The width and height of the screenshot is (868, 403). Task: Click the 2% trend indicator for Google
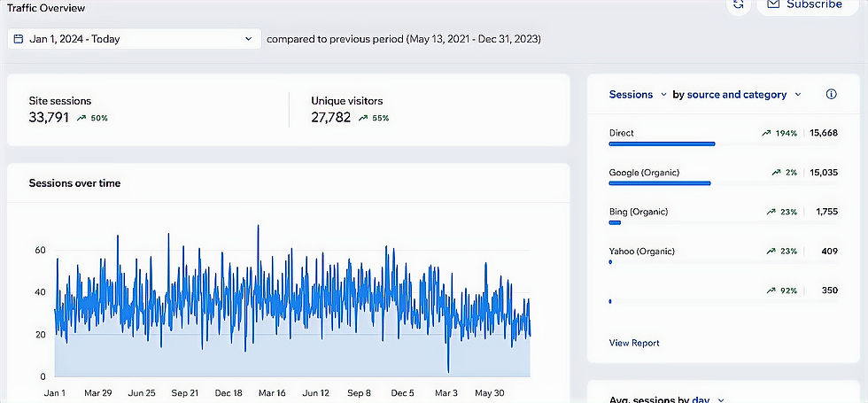click(x=785, y=173)
